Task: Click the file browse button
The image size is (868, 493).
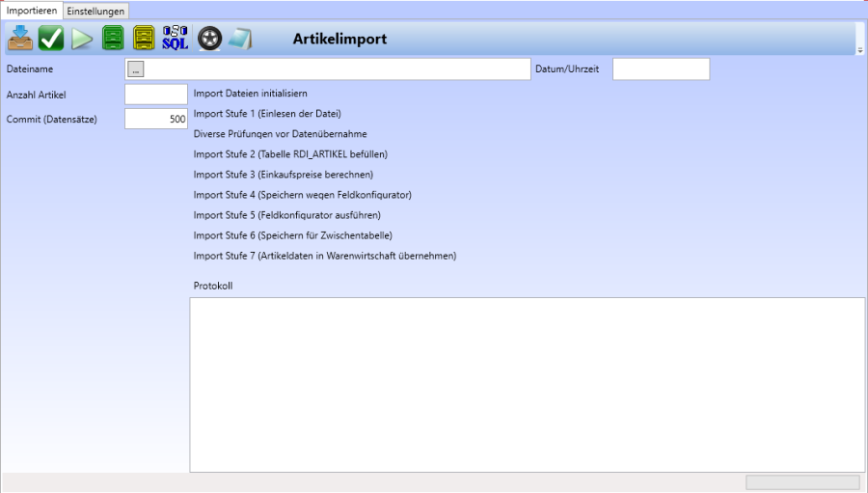Action: tap(136, 68)
